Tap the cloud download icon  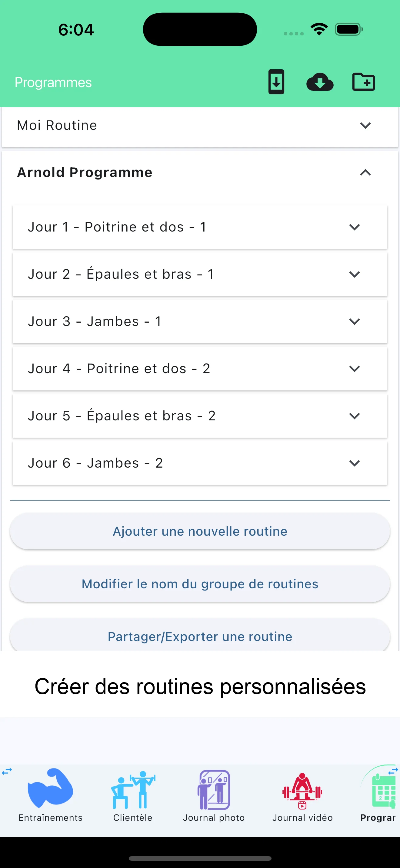coord(320,82)
